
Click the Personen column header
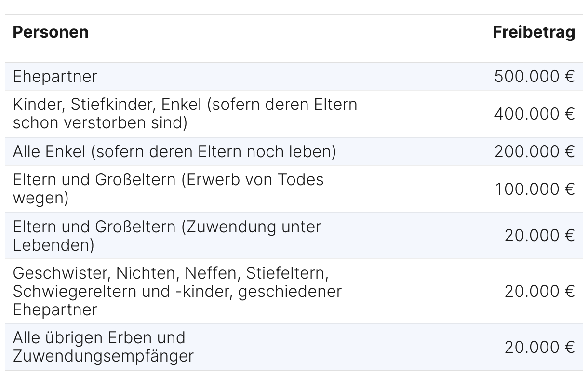51,32
